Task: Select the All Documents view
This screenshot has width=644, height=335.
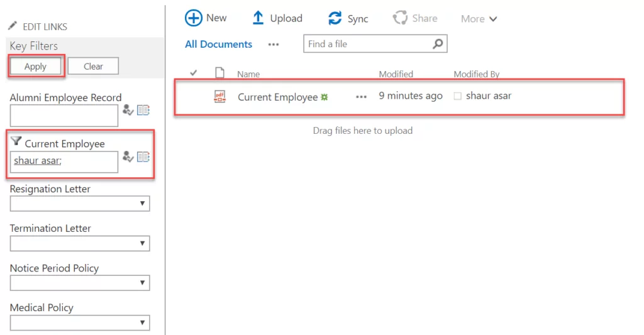Action: point(218,45)
